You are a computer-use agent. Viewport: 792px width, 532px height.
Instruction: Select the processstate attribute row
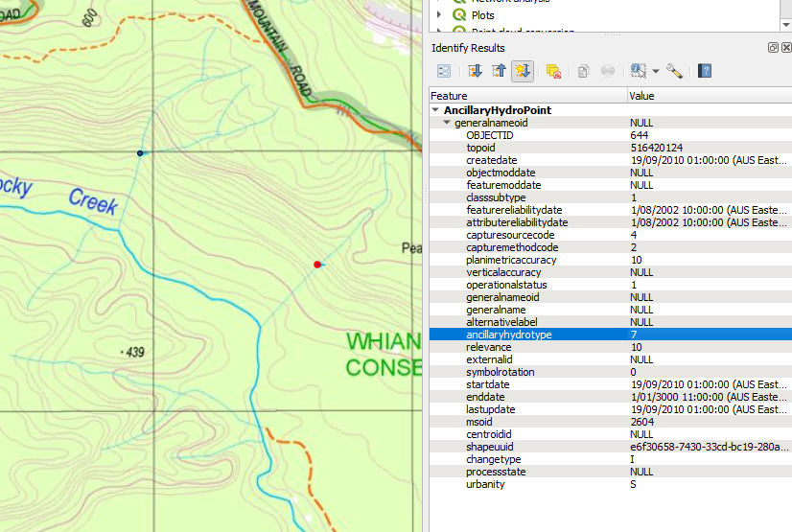click(x=611, y=472)
